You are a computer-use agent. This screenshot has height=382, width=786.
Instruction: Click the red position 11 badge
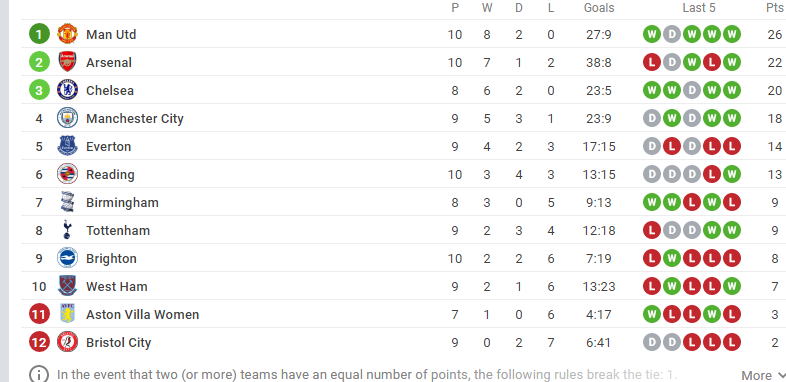coord(39,315)
